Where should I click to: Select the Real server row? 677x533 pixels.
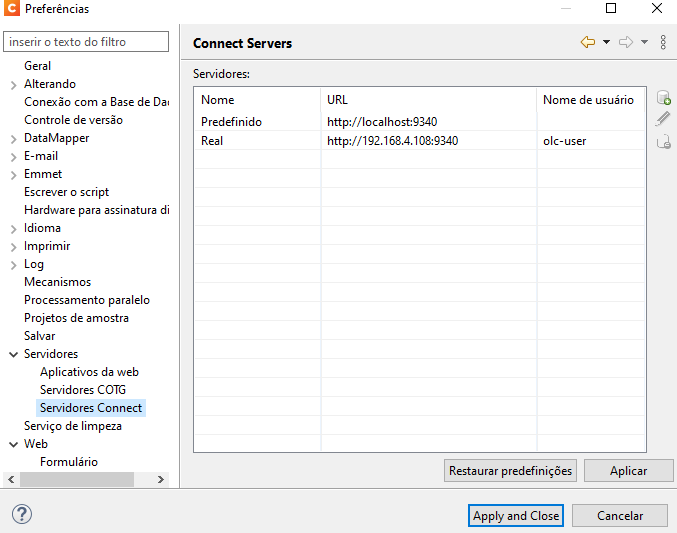pyautogui.click(x=420, y=141)
